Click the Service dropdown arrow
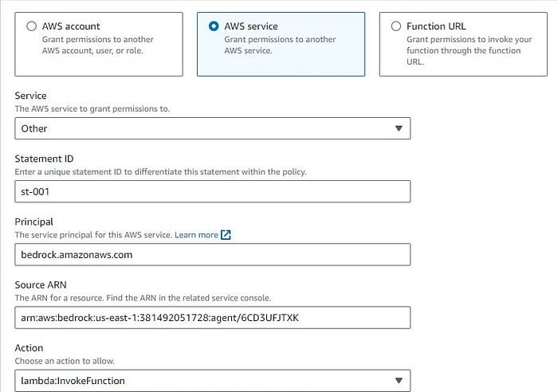The height and width of the screenshot is (392, 558). click(399, 128)
